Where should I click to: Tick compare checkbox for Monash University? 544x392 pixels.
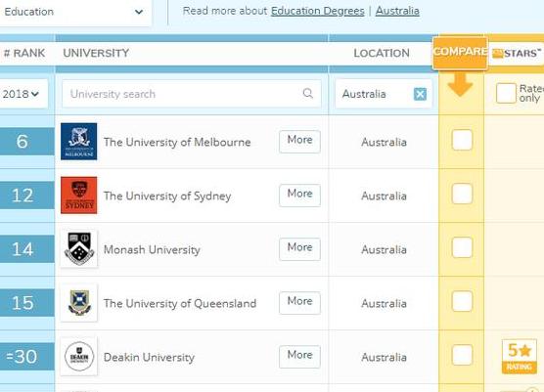point(462,247)
